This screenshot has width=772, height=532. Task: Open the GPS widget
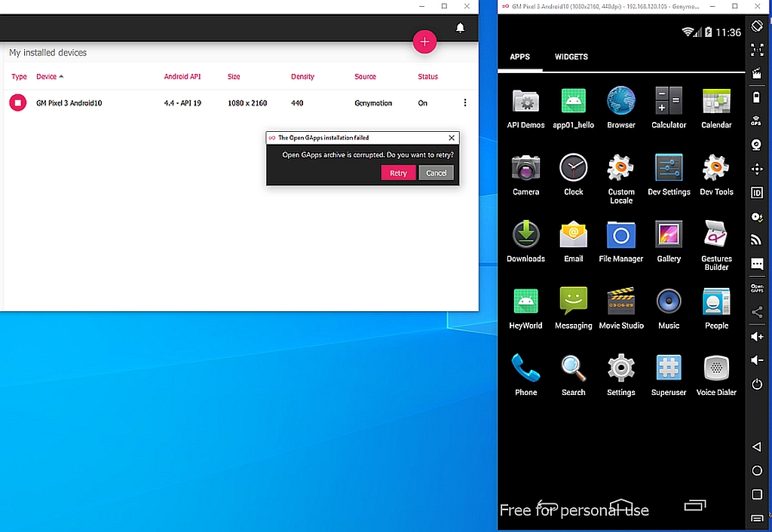pos(757,121)
